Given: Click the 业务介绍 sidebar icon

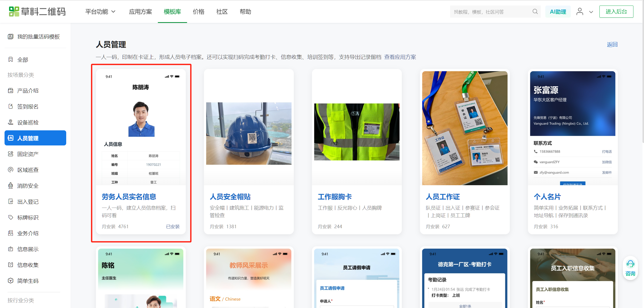Looking at the screenshot, I should (x=11, y=233).
